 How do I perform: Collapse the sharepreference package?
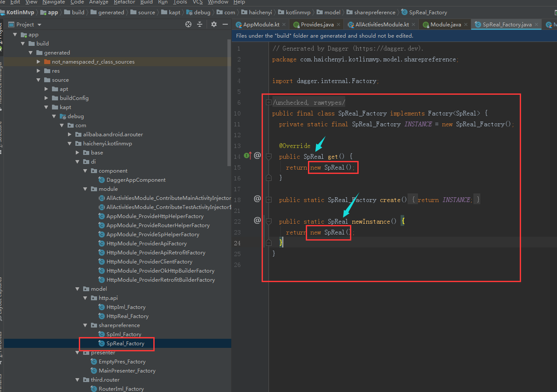coord(85,325)
